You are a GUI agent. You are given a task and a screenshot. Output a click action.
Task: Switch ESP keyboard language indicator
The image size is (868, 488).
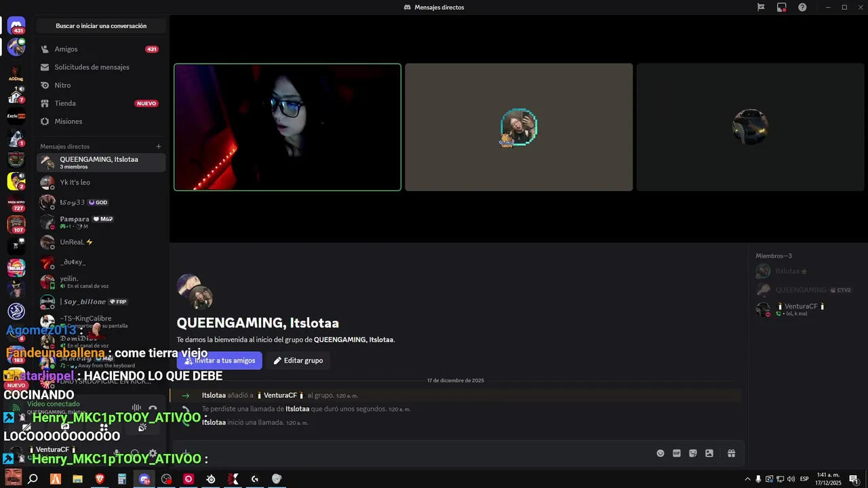804,479
